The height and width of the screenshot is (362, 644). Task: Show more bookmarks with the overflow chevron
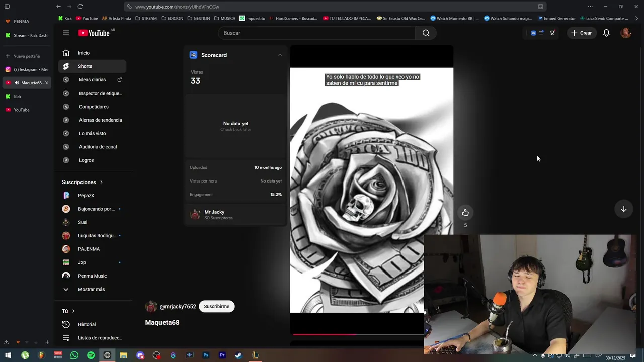pyautogui.click(x=637, y=18)
